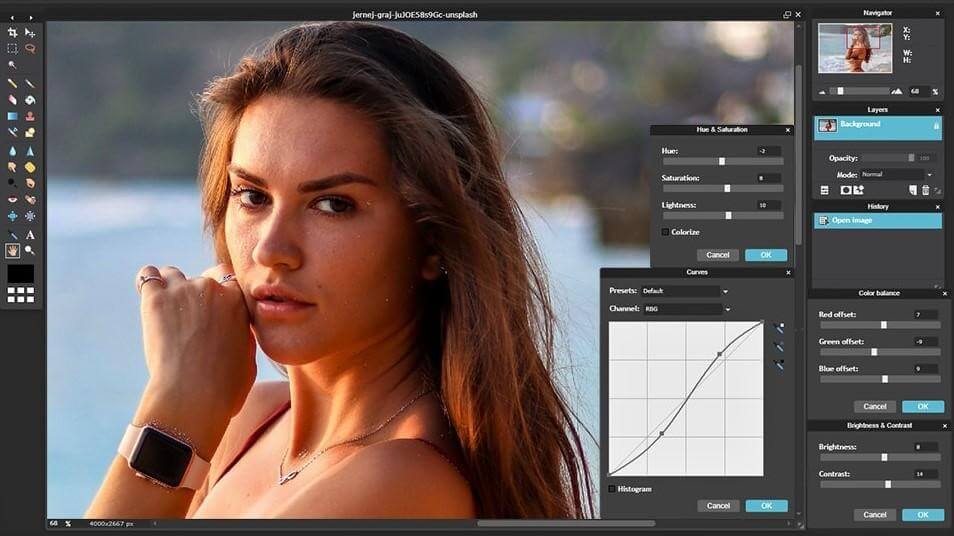Select the Crop tool
Image resolution: width=954 pixels, height=536 pixels.
pos(12,32)
